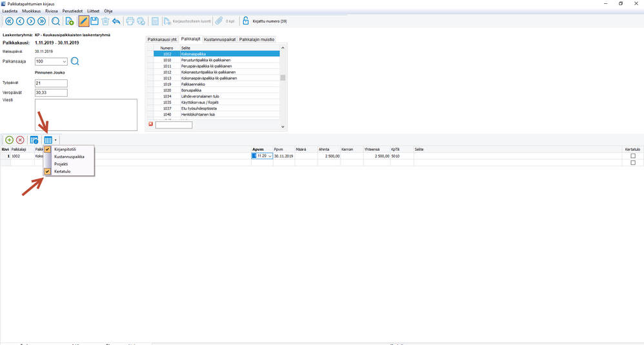Viewport: 644px width, 345px height.
Task: Switch to Palkkalajit tab
Action: (191, 39)
